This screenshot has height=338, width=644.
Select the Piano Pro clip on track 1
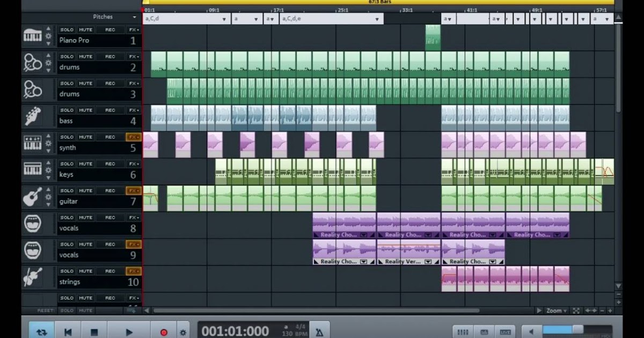click(x=433, y=38)
